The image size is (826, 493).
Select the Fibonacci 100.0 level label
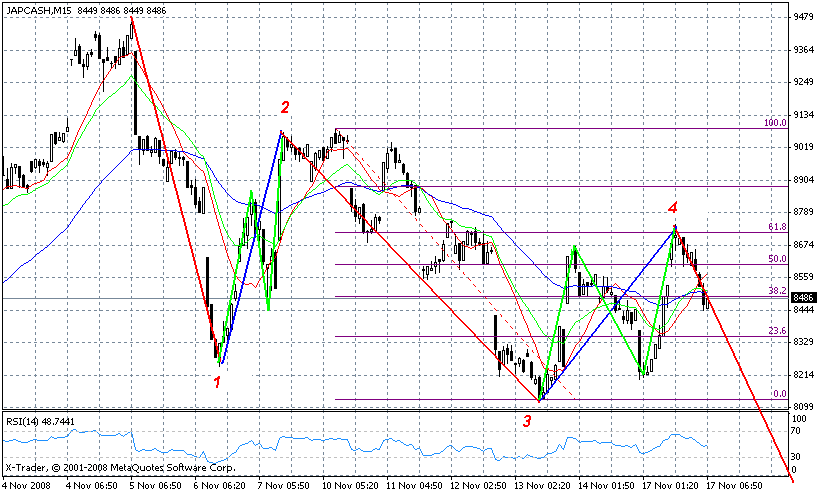[775, 123]
